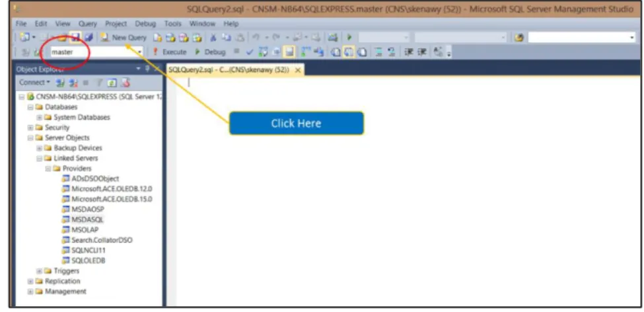Click the Save icon in the toolbar
The height and width of the screenshot is (312, 644).
point(75,38)
